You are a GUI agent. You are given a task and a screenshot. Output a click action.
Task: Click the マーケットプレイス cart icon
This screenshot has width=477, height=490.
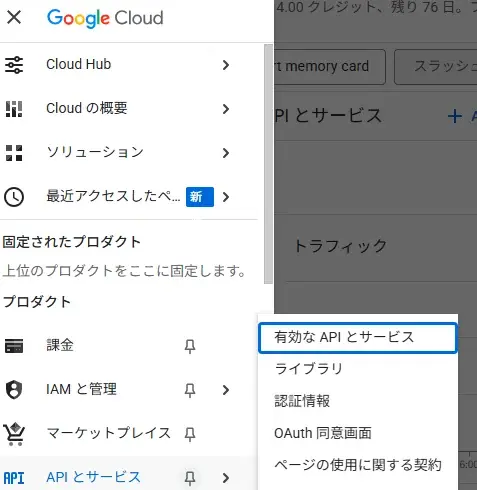click(14, 434)
